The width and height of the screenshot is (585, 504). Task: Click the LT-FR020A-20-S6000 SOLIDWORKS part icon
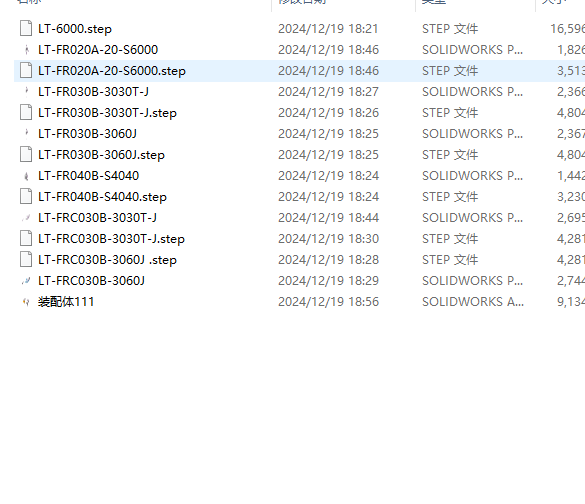[x=26, y=50]
